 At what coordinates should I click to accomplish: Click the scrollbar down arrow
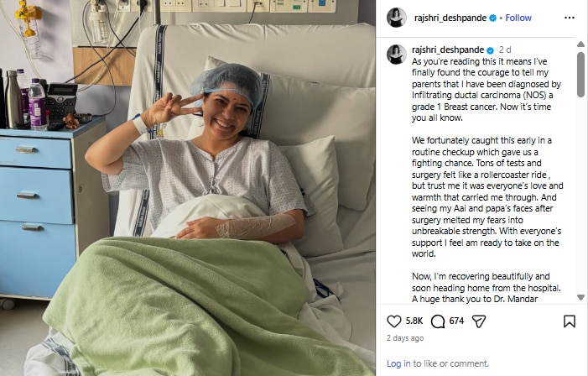tap(580, 297)
